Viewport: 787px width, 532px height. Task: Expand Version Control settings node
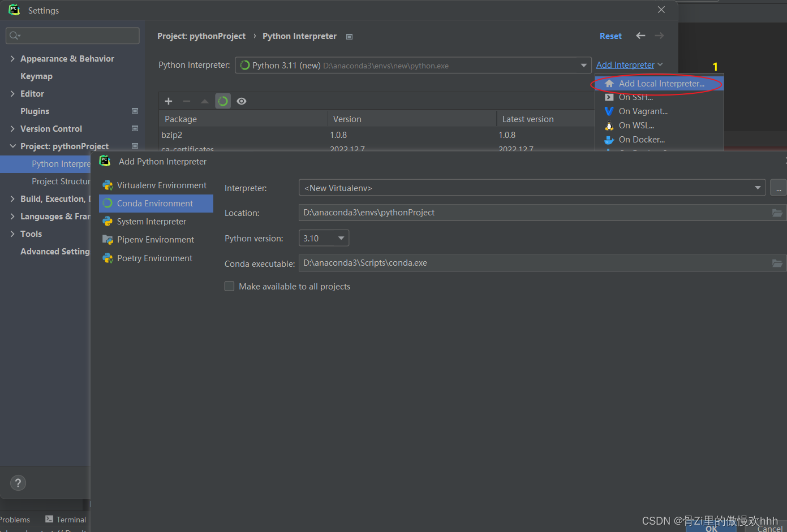click(12, 129)
